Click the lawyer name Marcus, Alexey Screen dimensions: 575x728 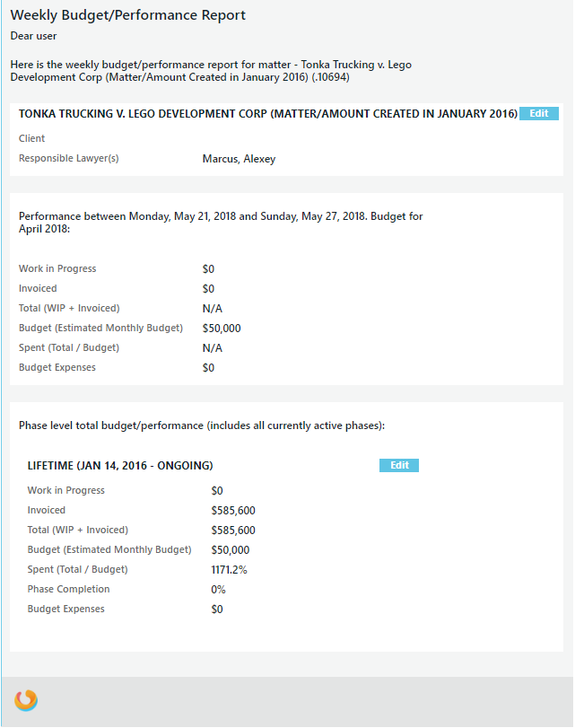coord(239,159)
